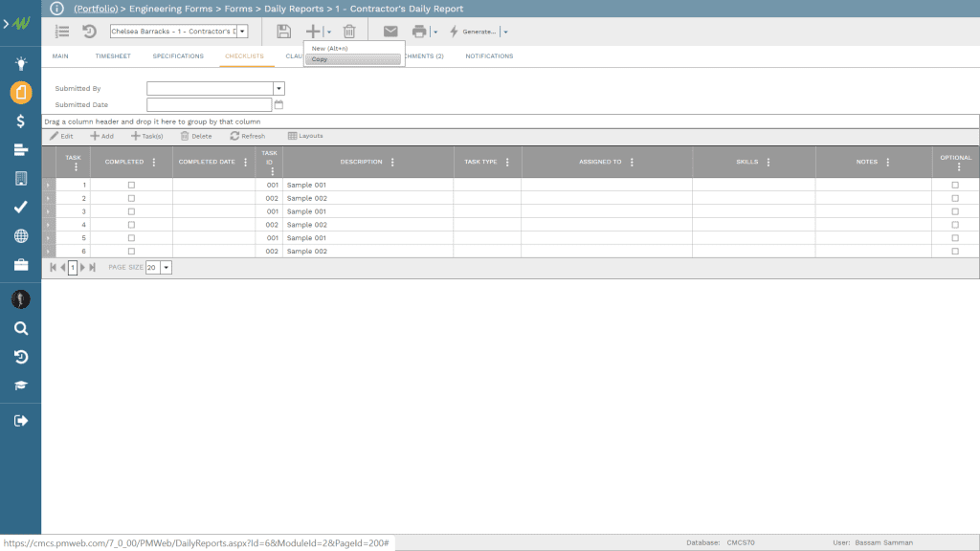The image size is (980, 551).
Task: Click the user profile avatar
Action: point(21,299)
